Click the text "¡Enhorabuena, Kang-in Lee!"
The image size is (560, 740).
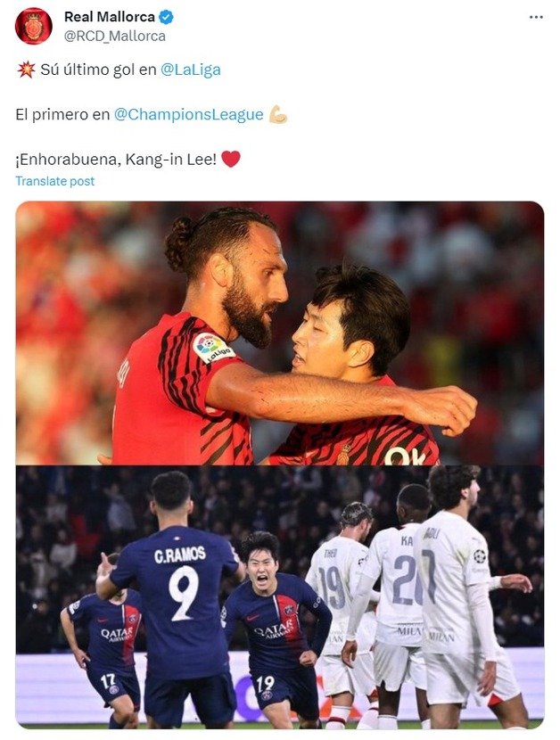tap(116, 160)
